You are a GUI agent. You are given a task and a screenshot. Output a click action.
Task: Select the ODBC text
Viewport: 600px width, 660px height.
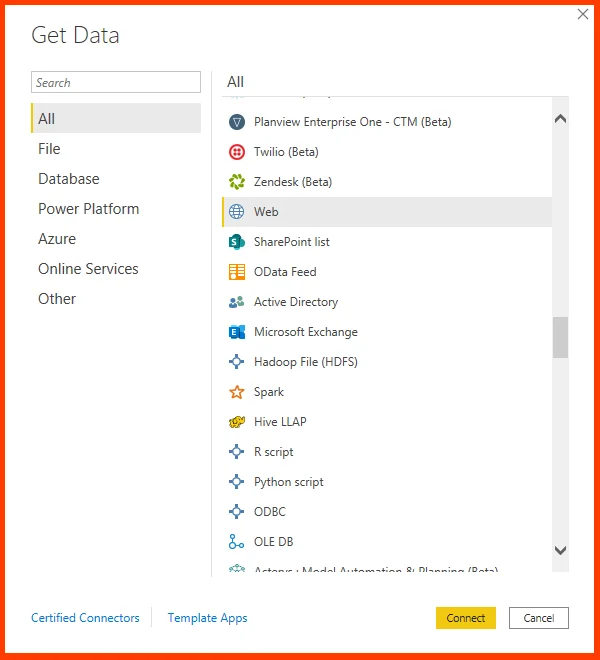[x=269, y=512]
